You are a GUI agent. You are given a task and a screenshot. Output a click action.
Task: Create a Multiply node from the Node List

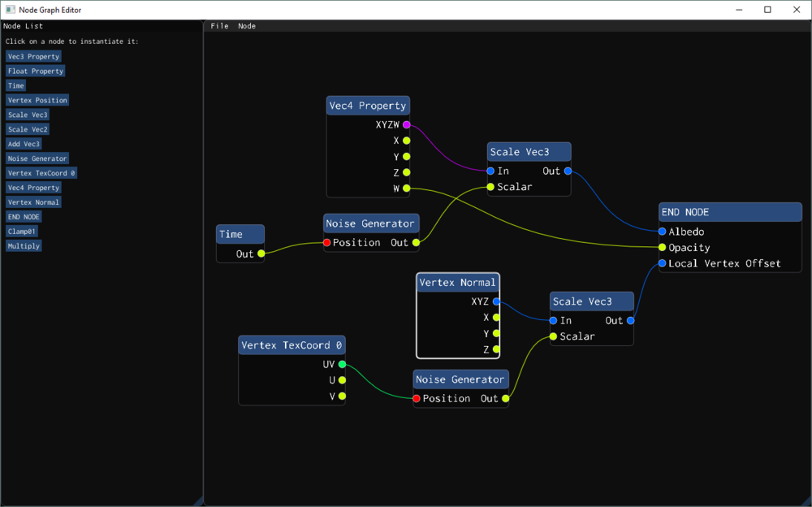24,245
